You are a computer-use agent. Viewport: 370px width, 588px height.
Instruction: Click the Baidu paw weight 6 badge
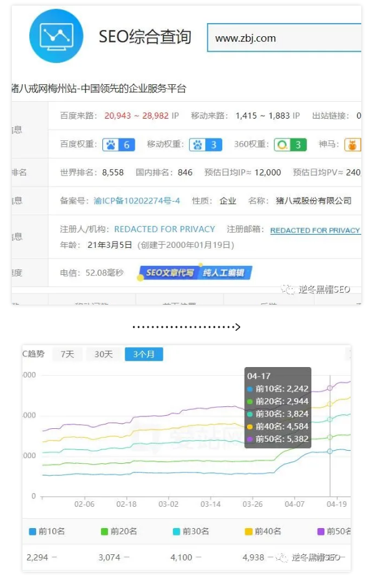pyautogui.click(x=119, y=144)
